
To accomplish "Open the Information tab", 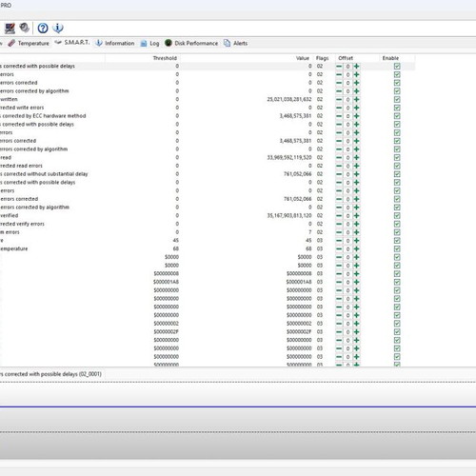I will pyautogui.click(x=115, y=43).
